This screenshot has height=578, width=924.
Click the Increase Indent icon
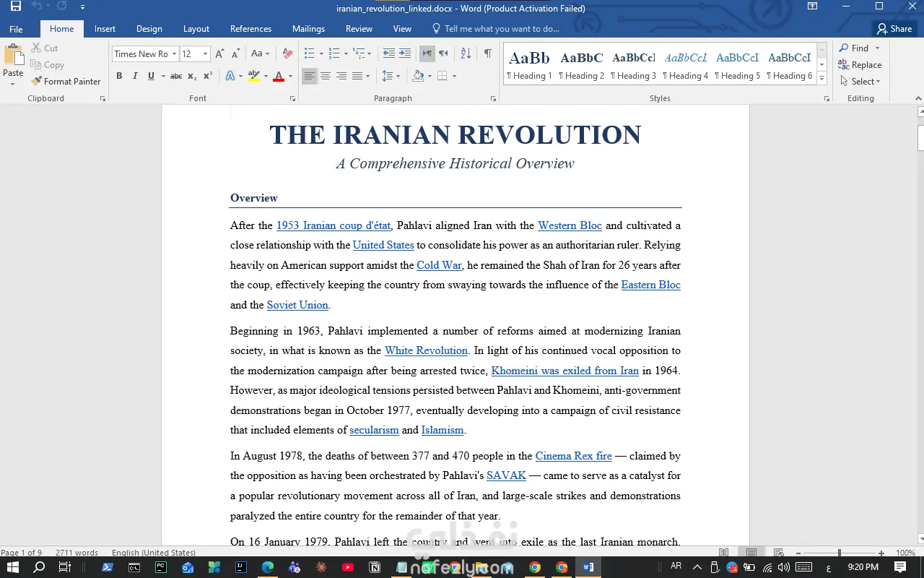coord(405,54)
